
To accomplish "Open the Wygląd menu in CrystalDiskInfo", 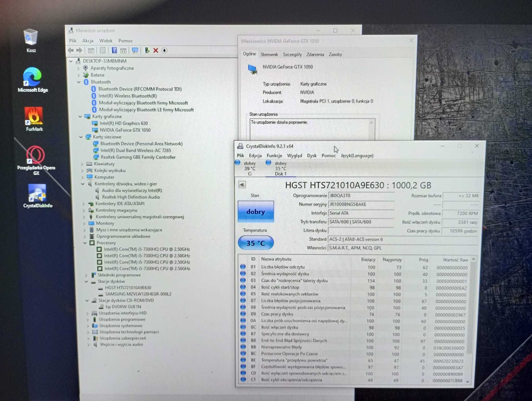I will tap(294, 155).
